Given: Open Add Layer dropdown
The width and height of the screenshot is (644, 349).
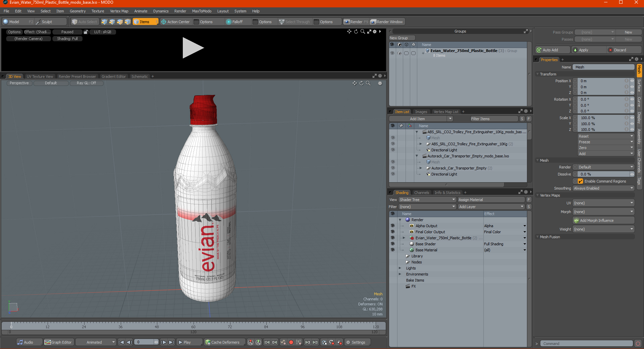Looking at the screenshot, I should pos(491,207).
